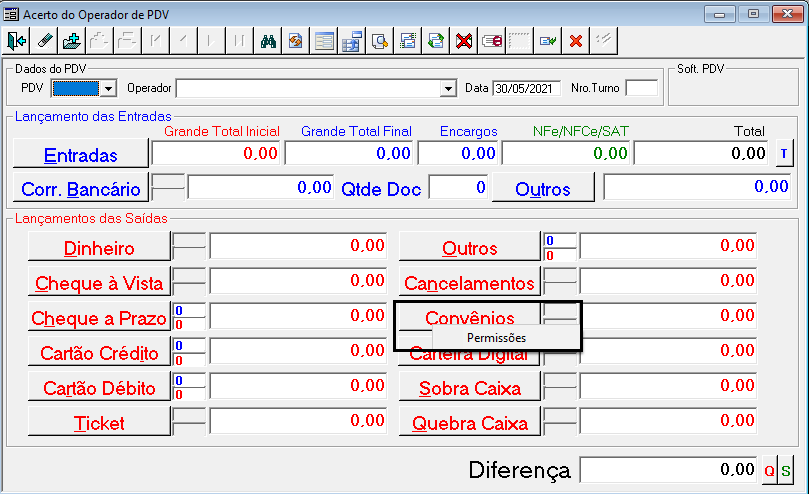Screen dimensions: 809x494
Task: Click the Cartão Crédito amount field
Action: coord(298,351)
